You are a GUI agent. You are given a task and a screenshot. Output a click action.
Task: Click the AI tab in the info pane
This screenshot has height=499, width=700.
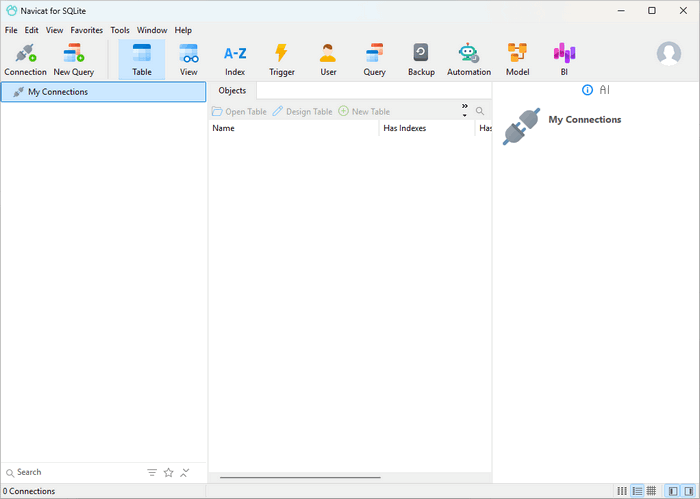click(604, 90)
